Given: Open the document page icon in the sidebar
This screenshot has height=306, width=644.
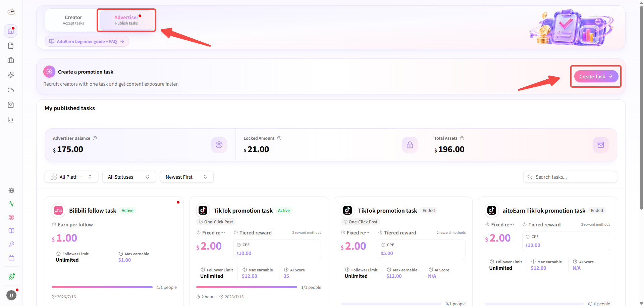Looking at the screenshot, I should [11, 46].
